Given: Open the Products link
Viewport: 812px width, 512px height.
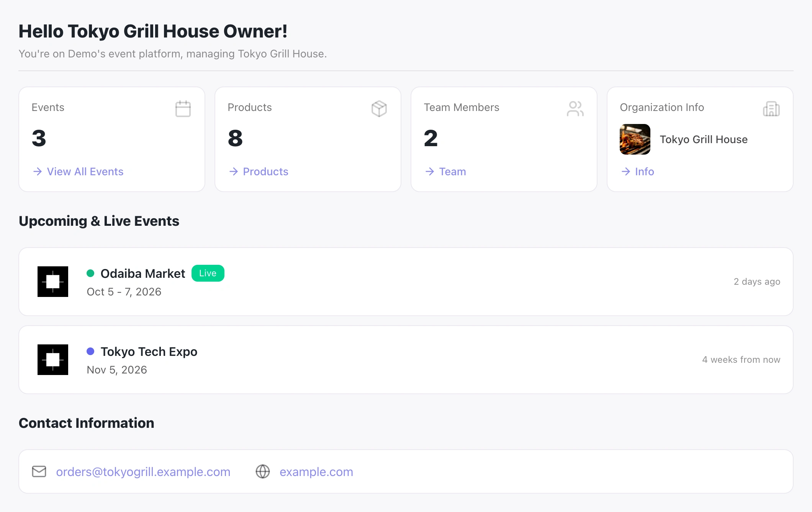Looking at the screenshot, I should (x=265, y=171).
